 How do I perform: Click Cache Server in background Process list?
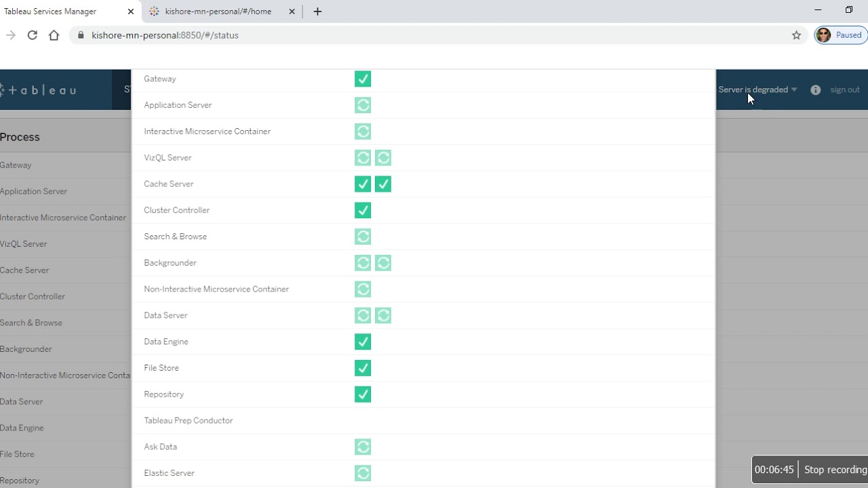point(24,270)
